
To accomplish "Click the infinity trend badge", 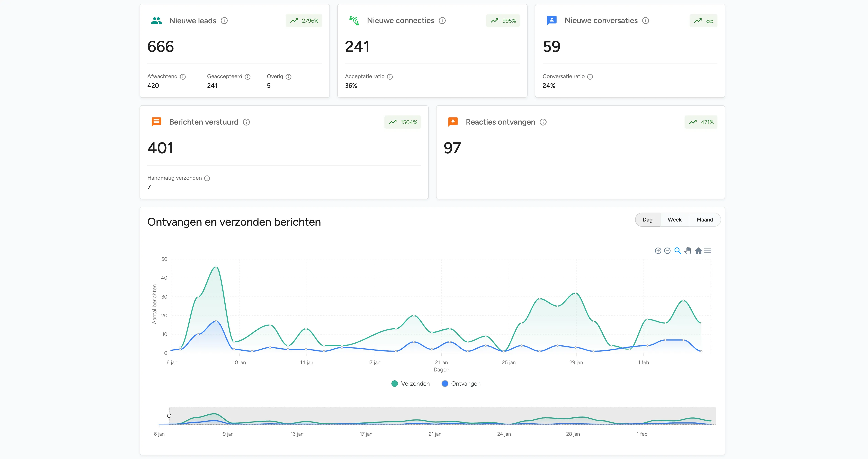I will click(x=703, y=21).
